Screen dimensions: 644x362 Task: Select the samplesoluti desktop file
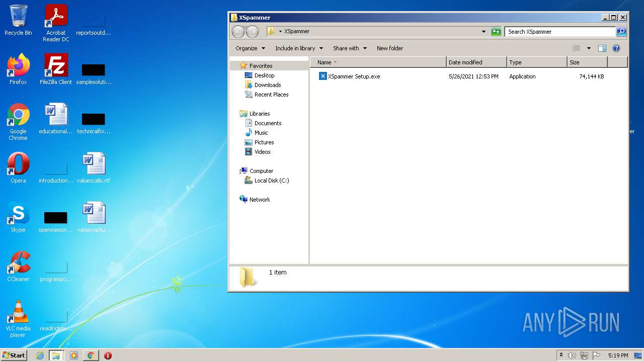click(94, 73)
